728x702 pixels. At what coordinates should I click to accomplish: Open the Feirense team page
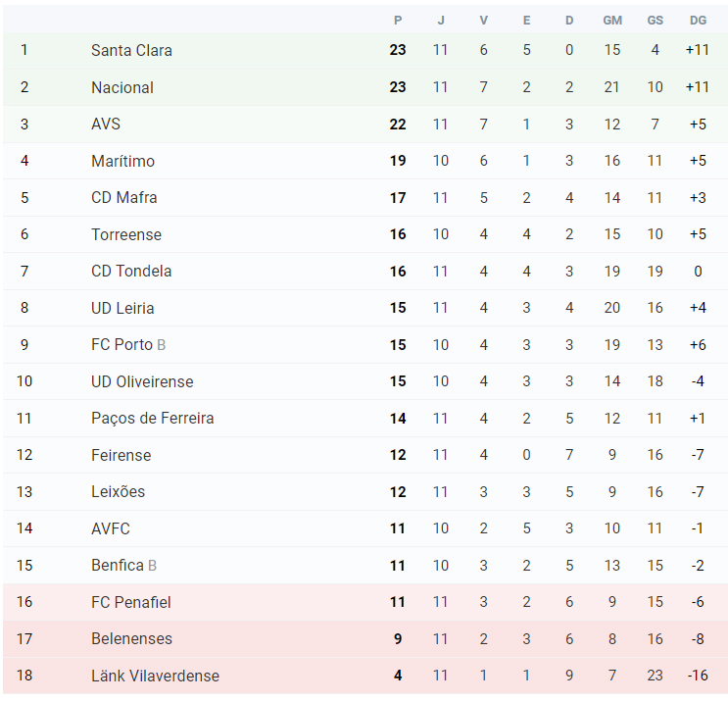click(121, 455)
